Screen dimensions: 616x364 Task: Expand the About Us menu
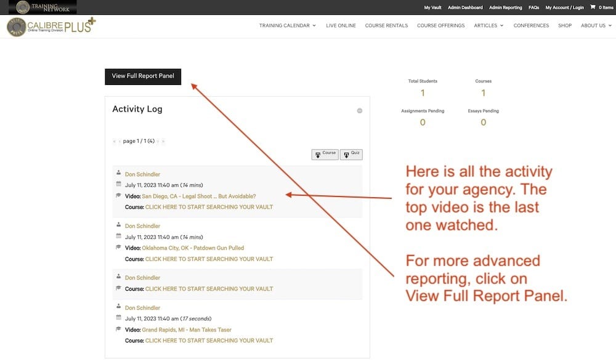596,25
